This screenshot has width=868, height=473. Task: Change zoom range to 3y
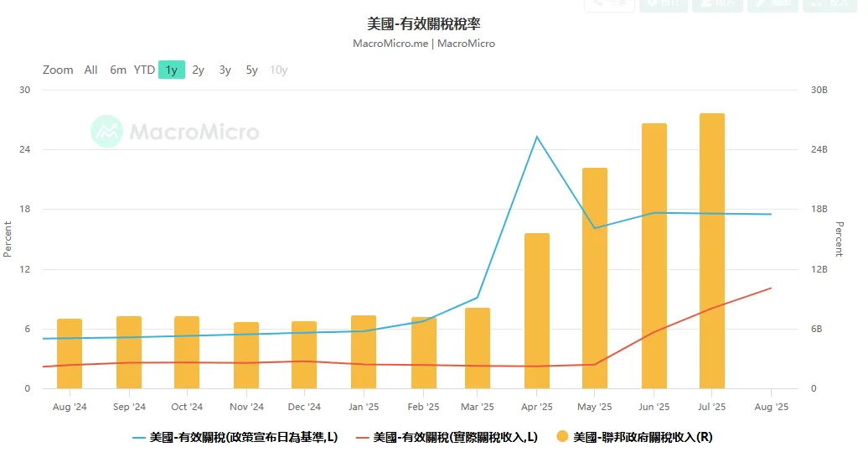point(225,70)
